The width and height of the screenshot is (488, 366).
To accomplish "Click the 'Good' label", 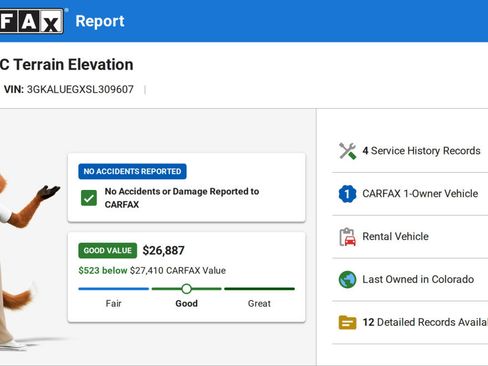I will pos(187,303).
